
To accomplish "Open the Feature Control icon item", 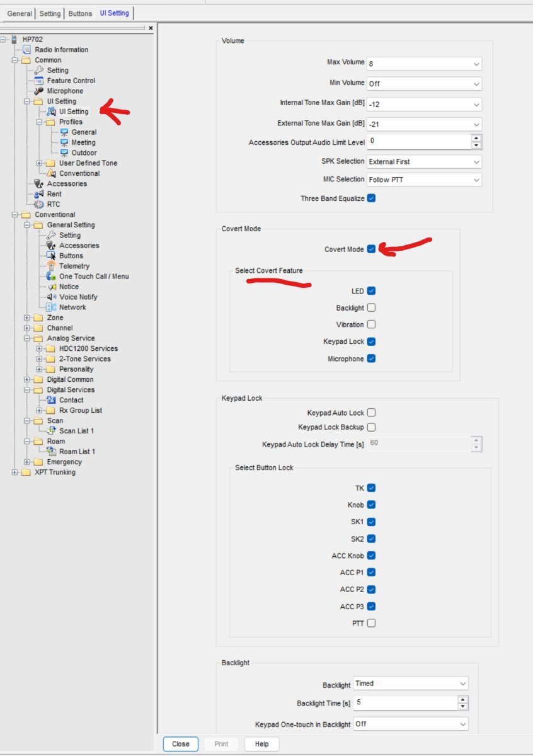I will (39, 81).
